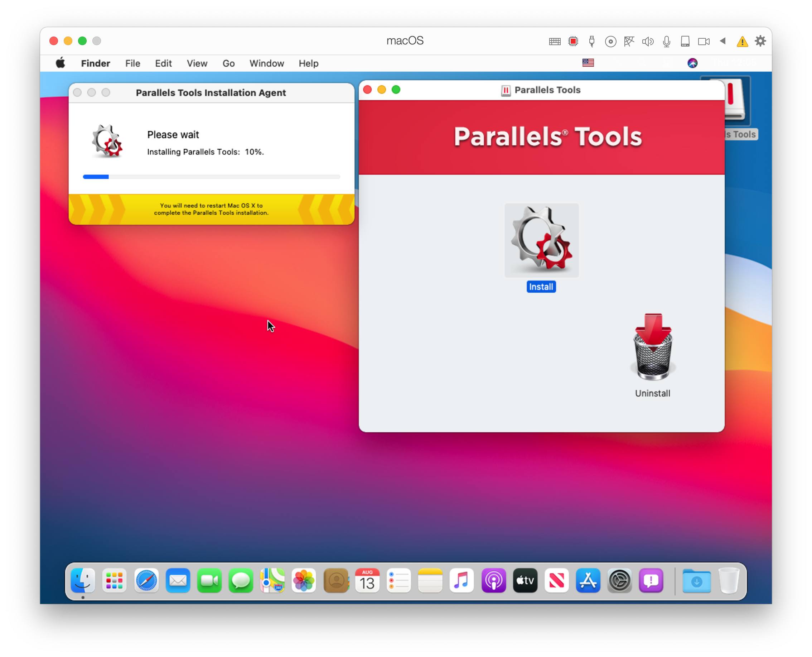Open the Apple menu
Viewport: 812px width, 657px height.
click(61, 63)
